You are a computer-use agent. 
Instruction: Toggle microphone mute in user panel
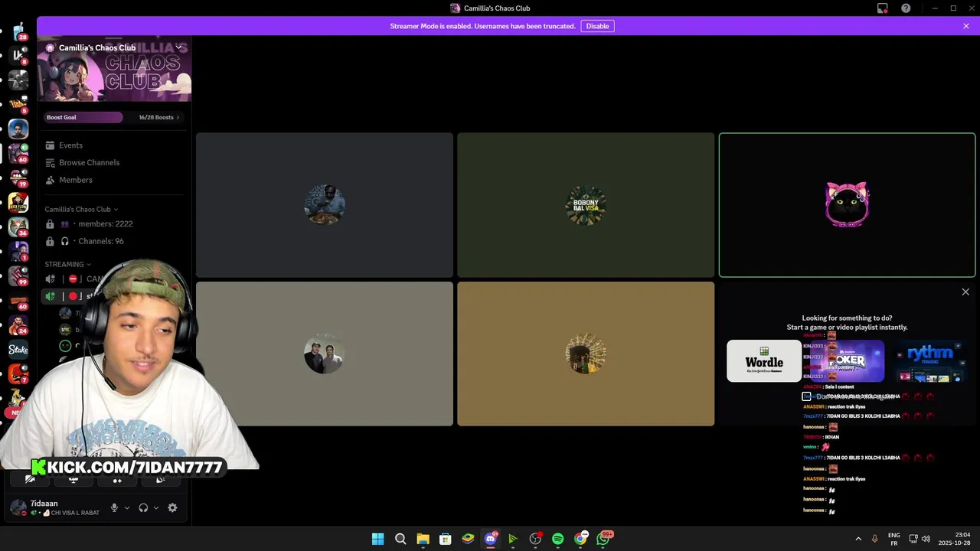coord(114,507)
